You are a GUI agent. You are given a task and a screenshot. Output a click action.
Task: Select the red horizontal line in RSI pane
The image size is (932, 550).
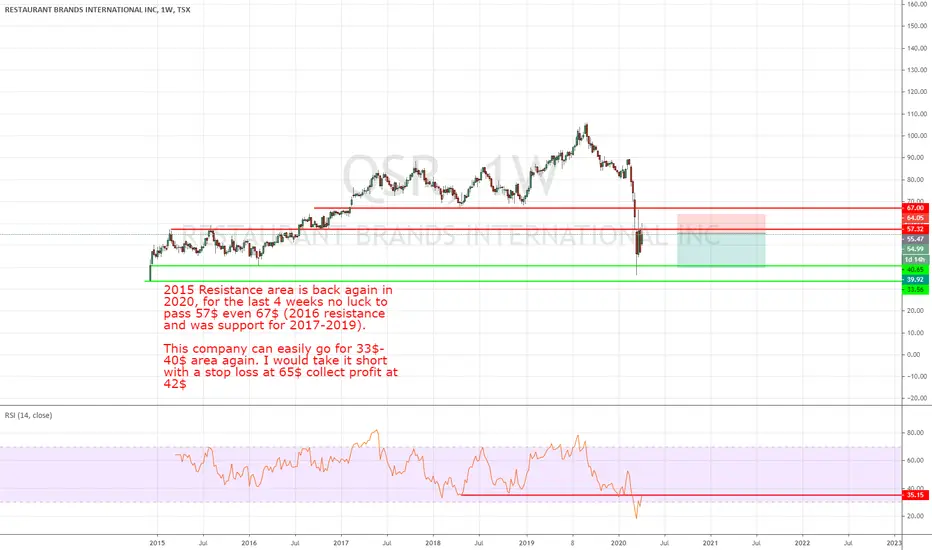coord(681,495)
